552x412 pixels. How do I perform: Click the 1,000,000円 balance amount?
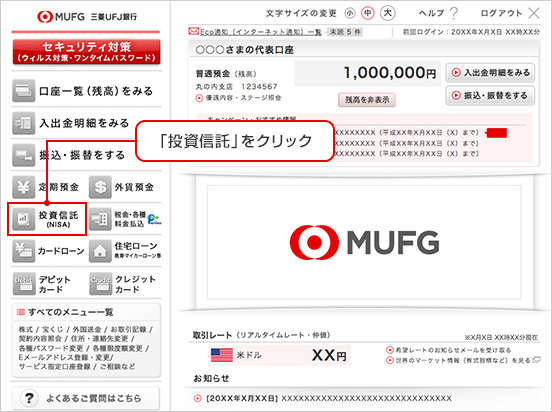[390, 73]
